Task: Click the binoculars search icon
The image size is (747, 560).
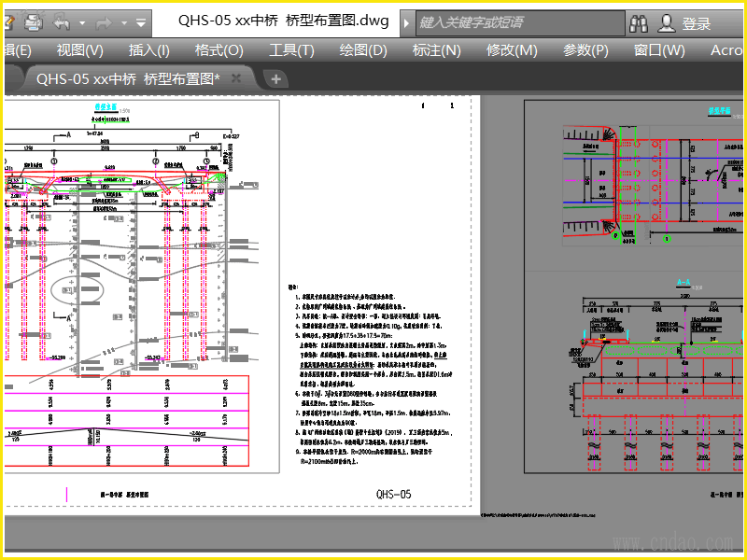Action: point(639,22)
